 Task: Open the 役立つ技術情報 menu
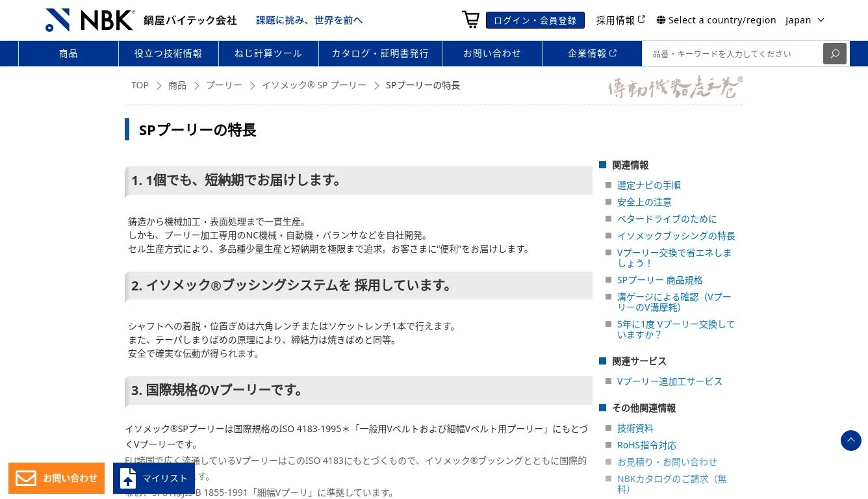pos(168,53)
